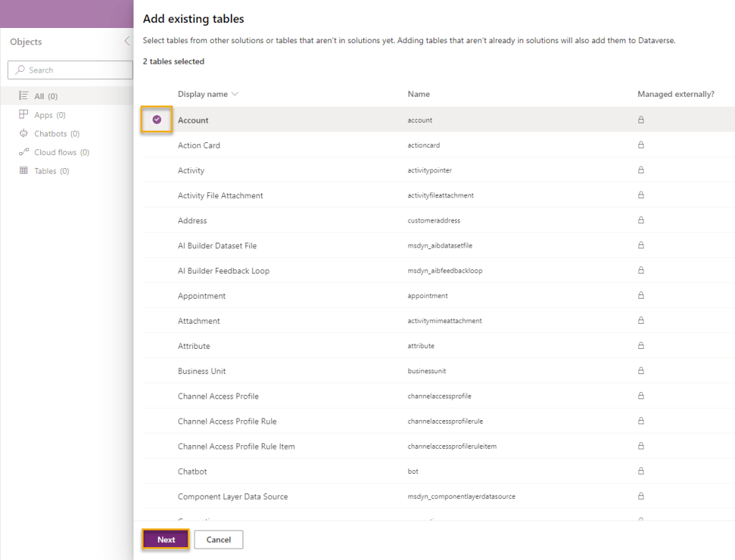The image size is (735, 560).
Task: Deselect the Account table checkbox
Action: [156, 119]
